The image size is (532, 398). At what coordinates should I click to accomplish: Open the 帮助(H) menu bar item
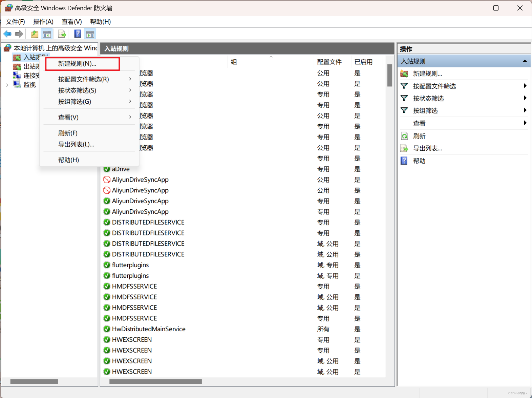(101, 22)
